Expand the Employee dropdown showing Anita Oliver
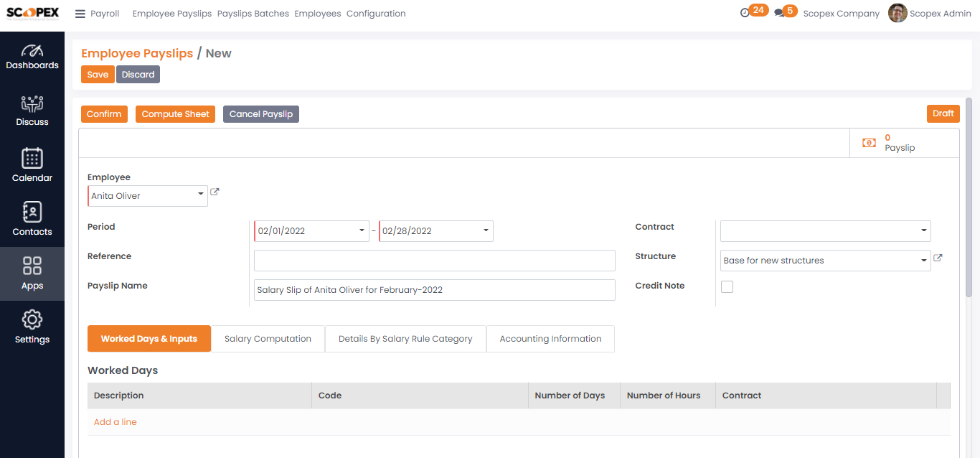The width and height of the screenshot is (980, 458). (148, 196)
